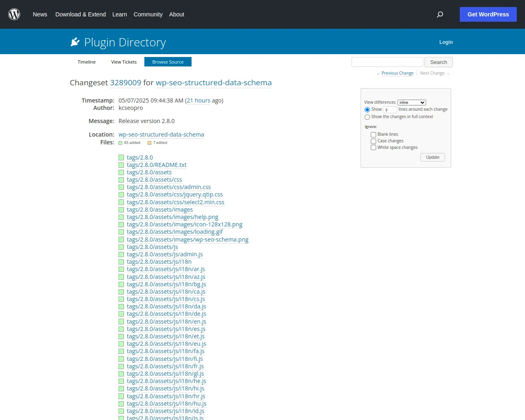
Task: Open Community menu item
Action: click(148, 14)
